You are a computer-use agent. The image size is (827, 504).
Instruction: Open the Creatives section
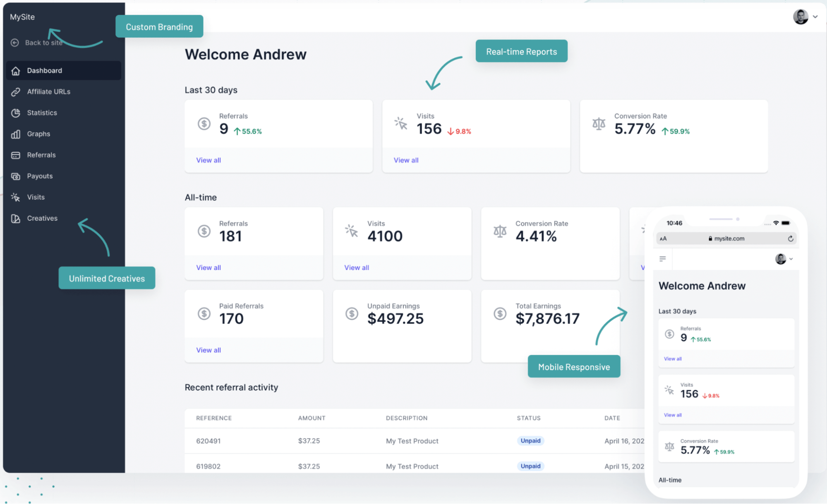pos(42,218)
